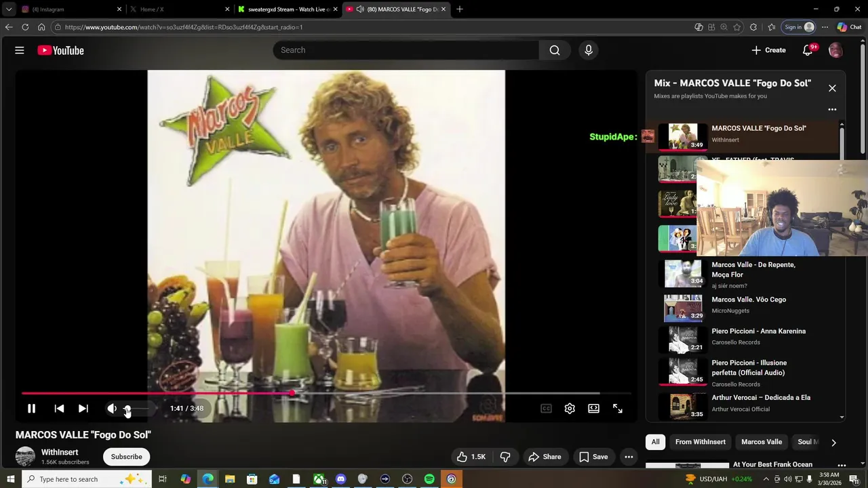
Task: Open Task View on the taskbar
Action: [163, 479]
